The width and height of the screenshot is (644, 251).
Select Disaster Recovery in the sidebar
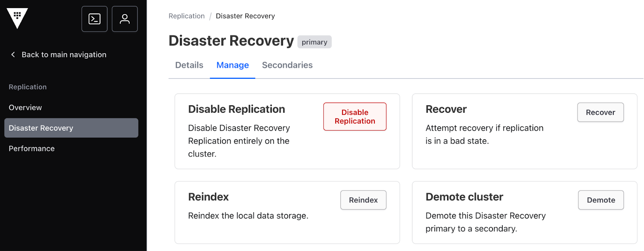coord(71,128)
